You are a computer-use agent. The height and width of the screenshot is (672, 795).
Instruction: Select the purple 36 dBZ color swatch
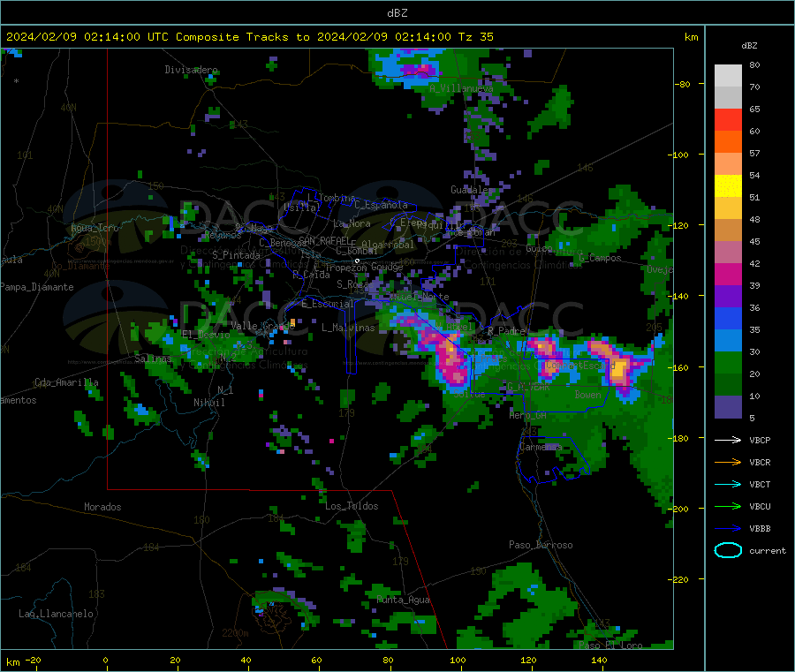(x=728, y=297)
